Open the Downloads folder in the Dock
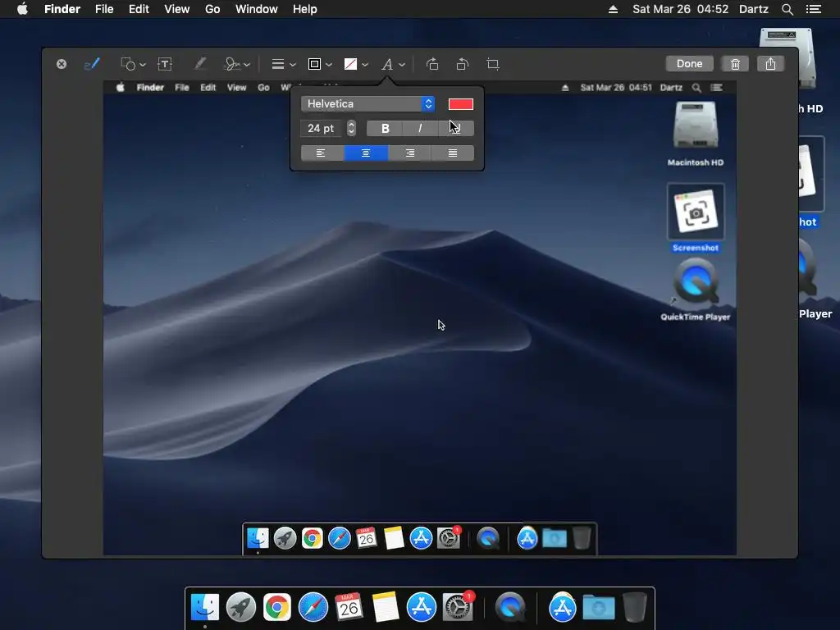Viewport: 840px width, 630px height. (598, 608)
